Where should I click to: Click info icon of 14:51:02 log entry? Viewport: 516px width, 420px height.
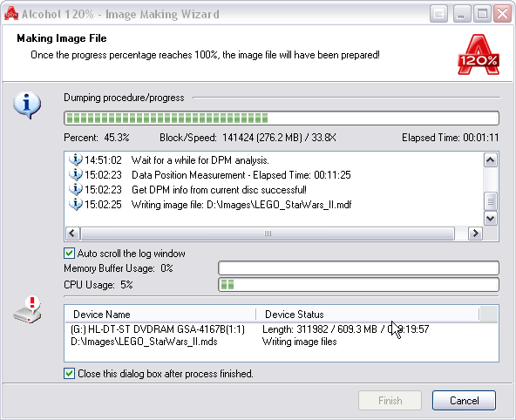pos(75,159)
